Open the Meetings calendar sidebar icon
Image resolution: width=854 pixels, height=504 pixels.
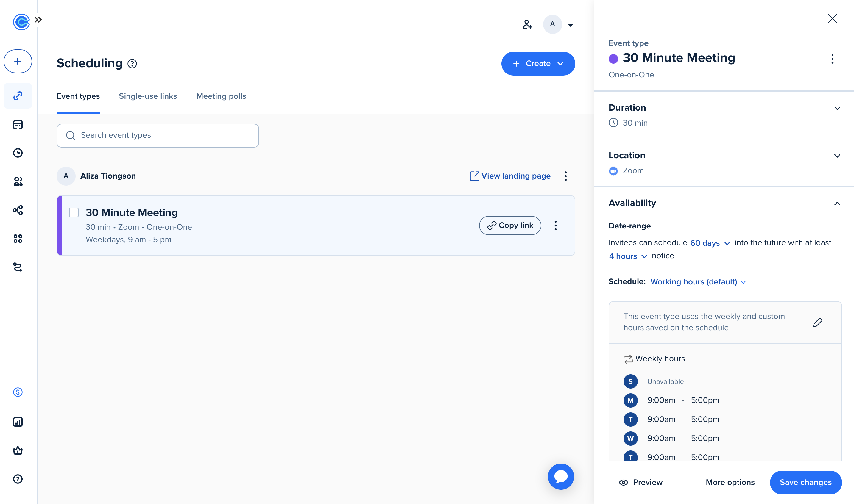point(18,125)
